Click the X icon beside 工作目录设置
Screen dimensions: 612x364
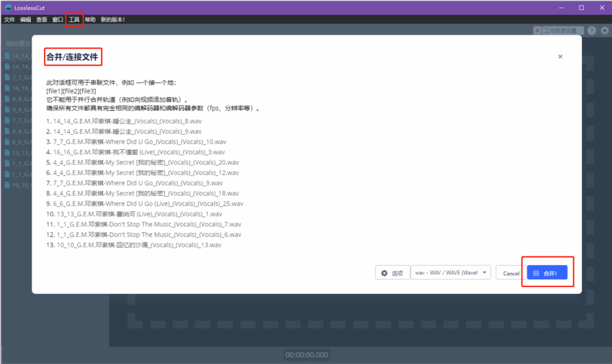537,31
